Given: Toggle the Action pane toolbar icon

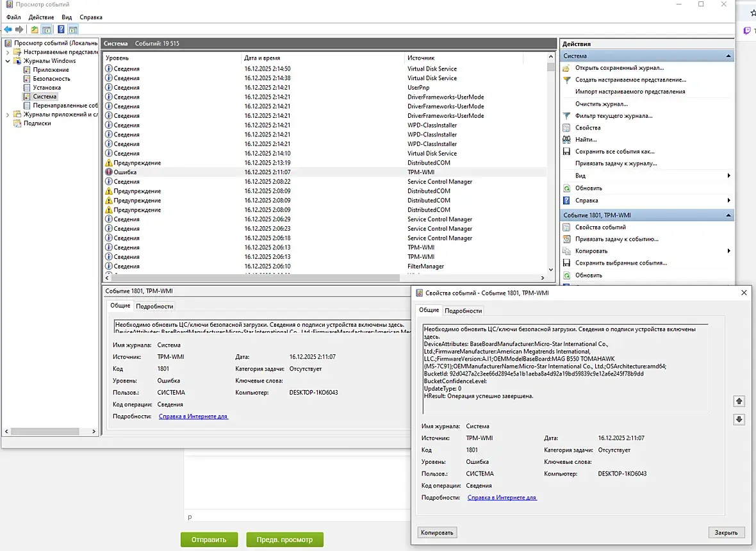Looking at the screenshot, I should coord(73,29).
